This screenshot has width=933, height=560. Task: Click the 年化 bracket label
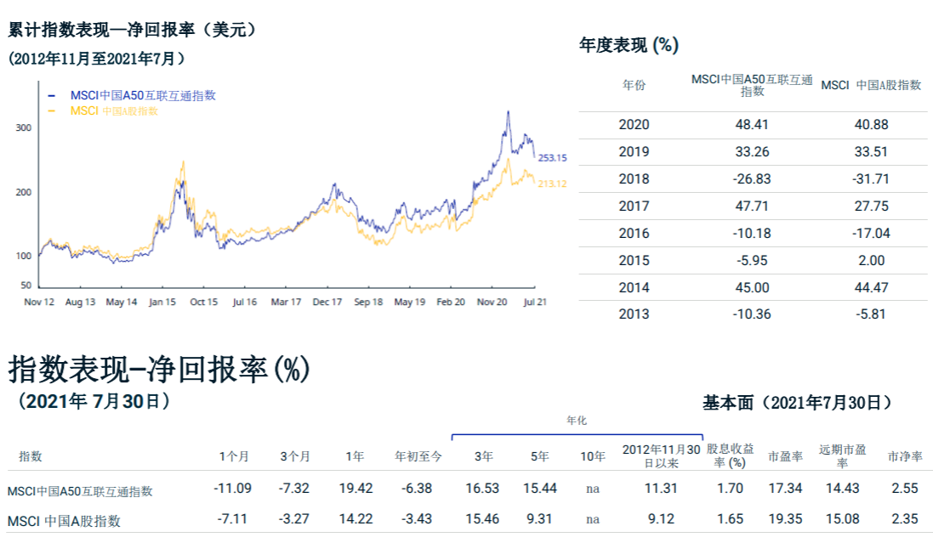click(x=577, y=421)
